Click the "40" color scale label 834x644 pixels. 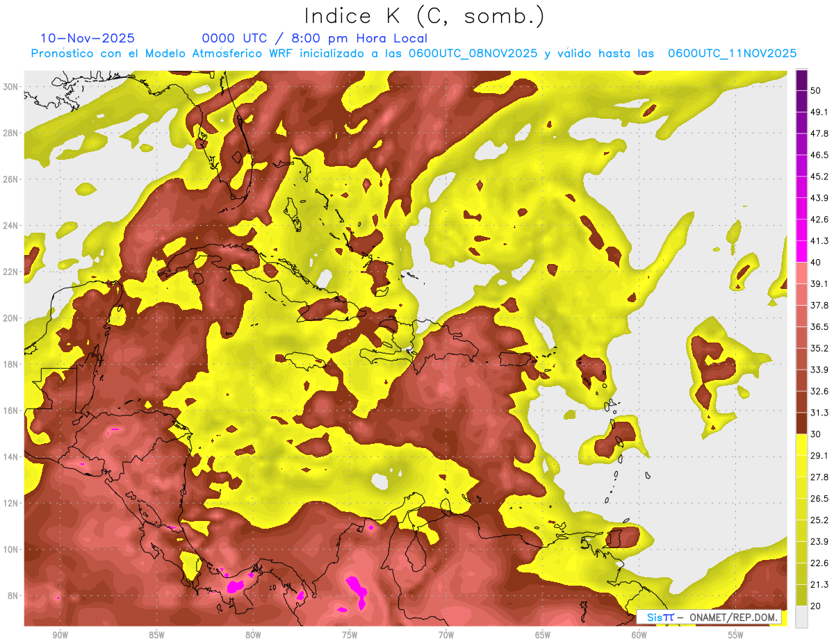(816, 262)
